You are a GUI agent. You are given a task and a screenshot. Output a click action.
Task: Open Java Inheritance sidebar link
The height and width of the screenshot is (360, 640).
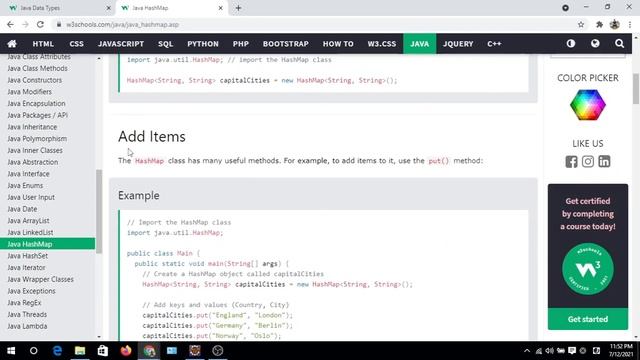pyautogui.click(x=32, y=127)
